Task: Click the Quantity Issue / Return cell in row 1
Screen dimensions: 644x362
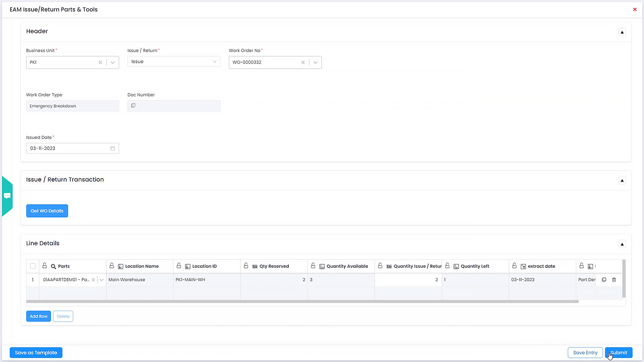Action: (408, 280)
